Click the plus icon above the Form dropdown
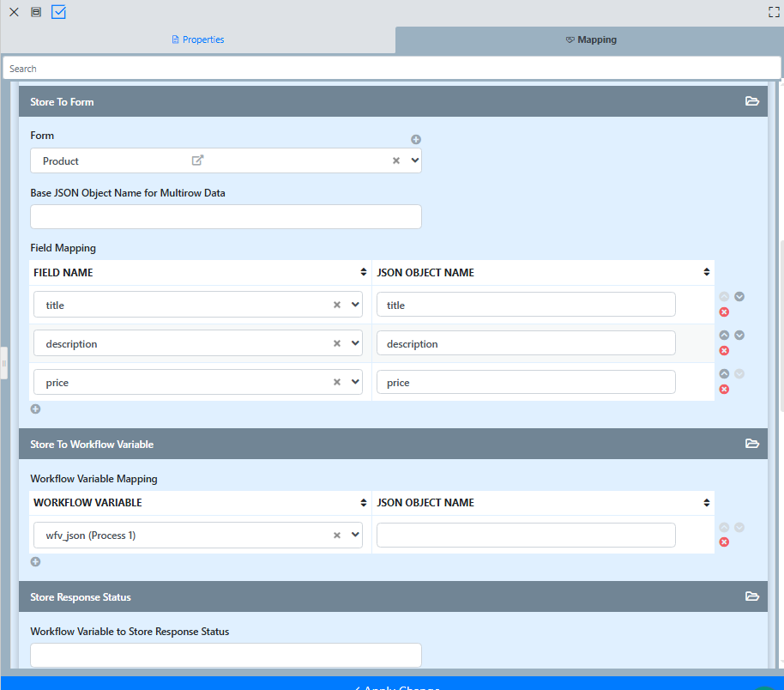 (416, 140)
